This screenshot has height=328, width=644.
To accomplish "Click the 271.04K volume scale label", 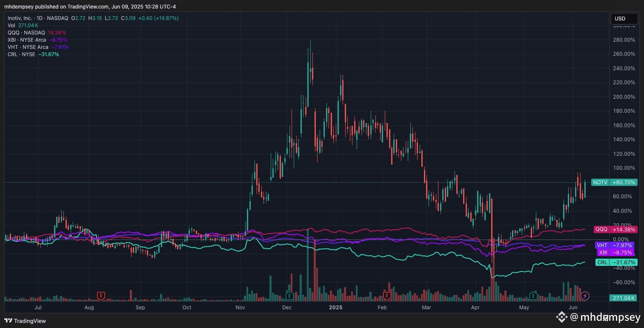I will point(624,298).
